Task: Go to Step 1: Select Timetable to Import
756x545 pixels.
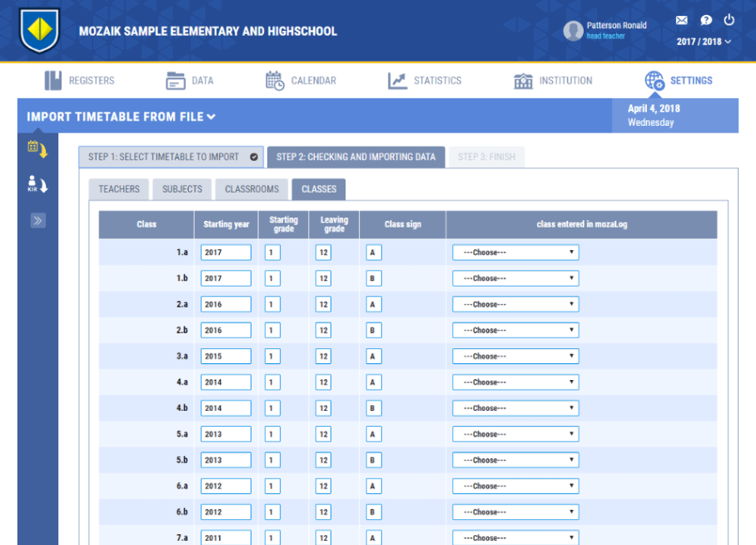Action: pyautogui.click(x=171, y=157)
